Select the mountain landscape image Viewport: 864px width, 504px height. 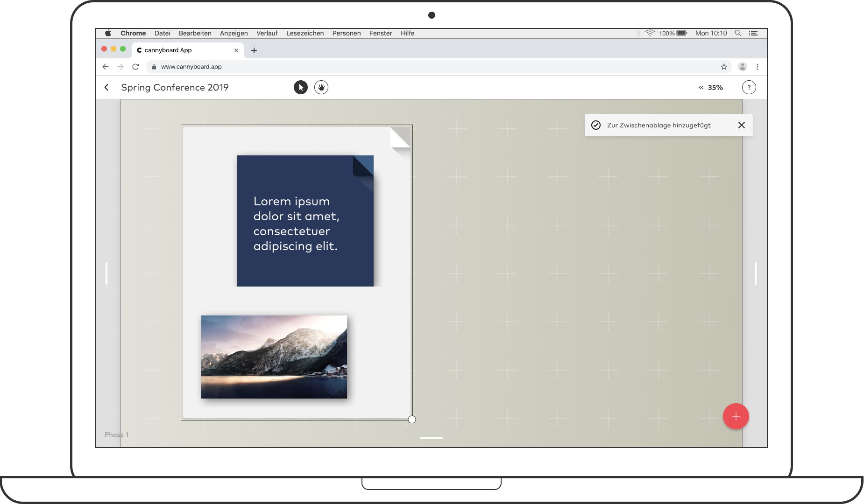coord(274,357)
